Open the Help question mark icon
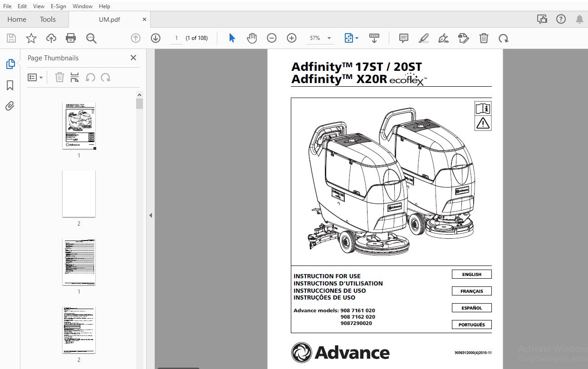The image size is (588, 369). 561,19
